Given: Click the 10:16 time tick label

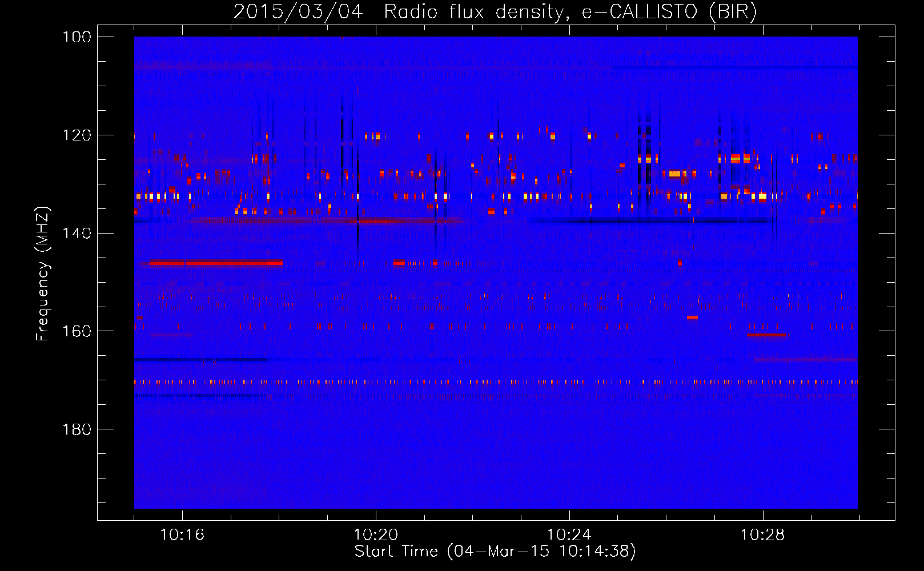Looking at the screenshot, I should tap(182, 535).
